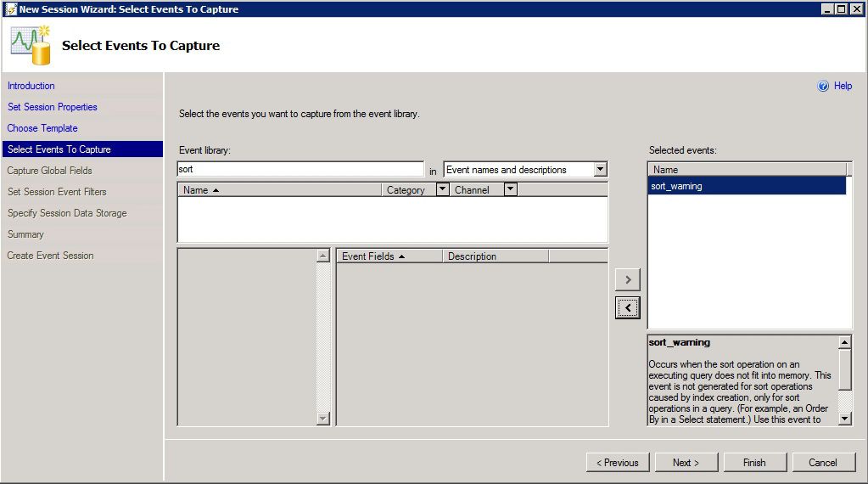Click the wizard icon in title bar
This screenshot has width=868, height=484.
click(x=10, y=8)
